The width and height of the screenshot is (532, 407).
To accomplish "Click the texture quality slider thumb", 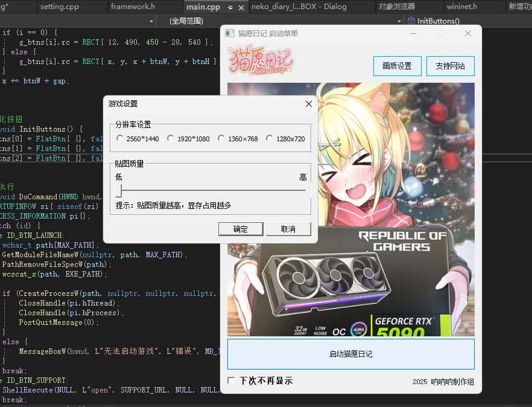I will click(x=118, y=191).
